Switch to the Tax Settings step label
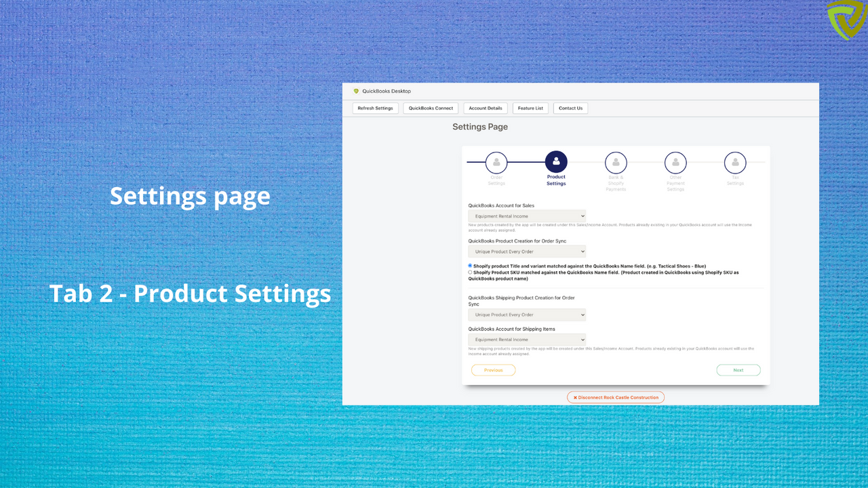868x488 pixels. pos(735,180)
